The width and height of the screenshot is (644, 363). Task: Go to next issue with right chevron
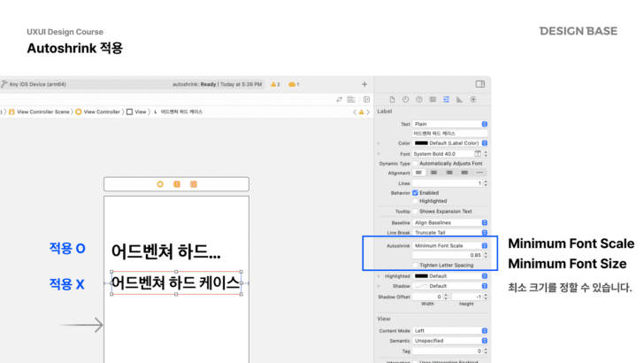click(368, 112)
